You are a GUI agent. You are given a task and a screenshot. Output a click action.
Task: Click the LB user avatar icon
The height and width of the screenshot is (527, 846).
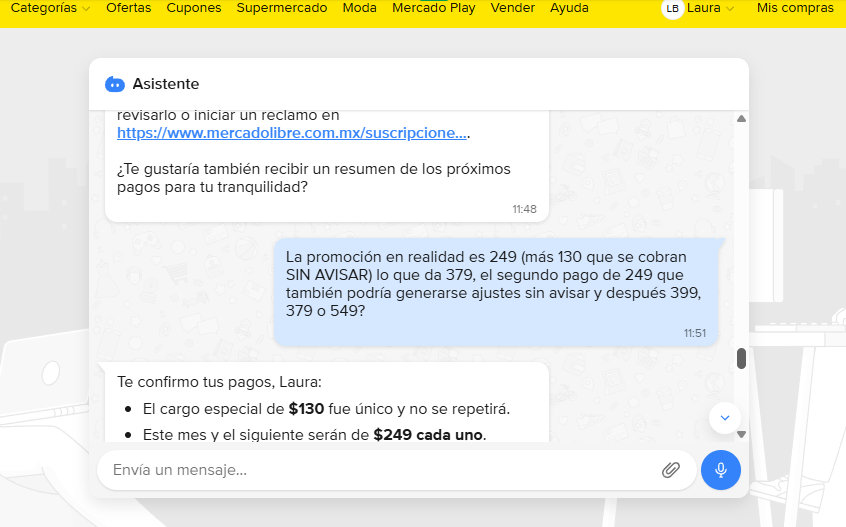point(672,9)
